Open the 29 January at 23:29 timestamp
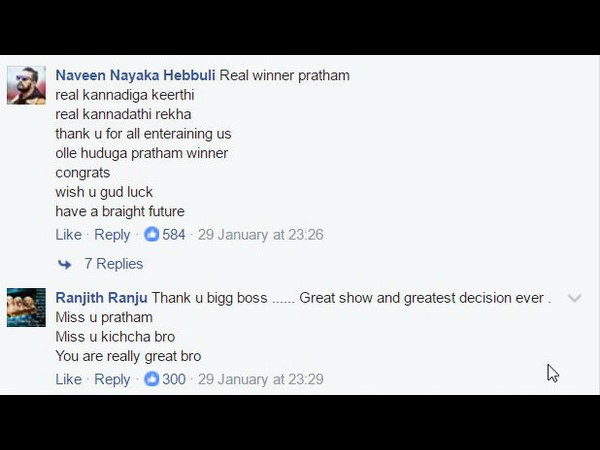The height and width of the screenshot is (450, 600). click(x=261, y=379)
